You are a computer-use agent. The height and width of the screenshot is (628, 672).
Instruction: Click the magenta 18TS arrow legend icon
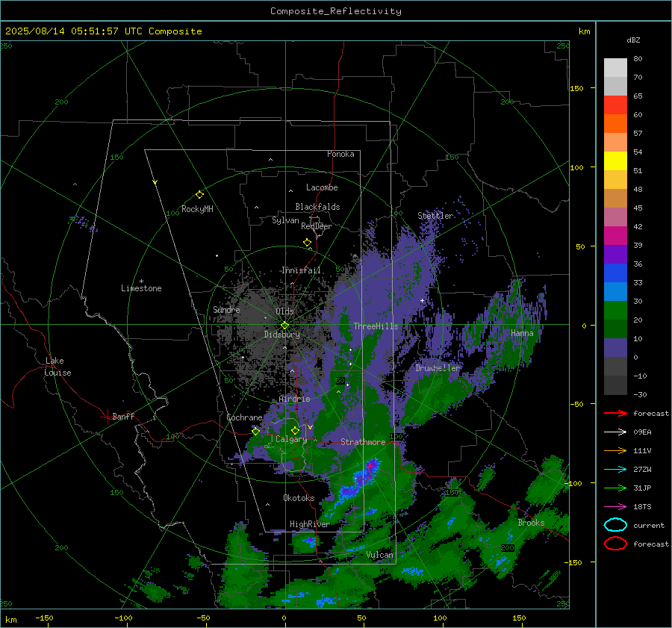[x=615, y=507]
